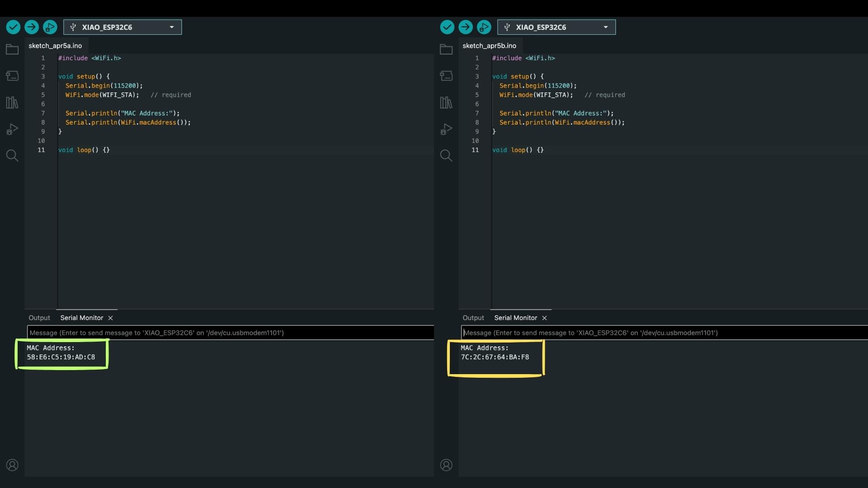Click the account profile icon in left IDE
The height and width of the screenshot is (488, 868).
[12, 465]
